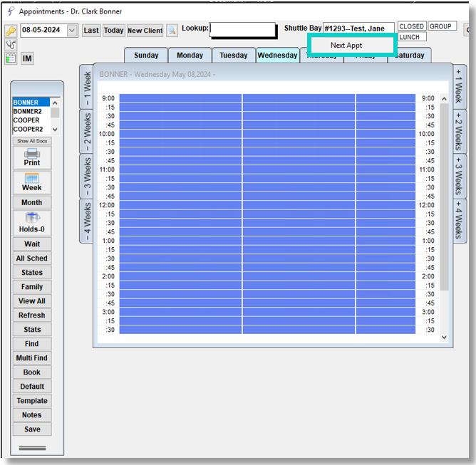Click the stethoscope icon button

11,45
